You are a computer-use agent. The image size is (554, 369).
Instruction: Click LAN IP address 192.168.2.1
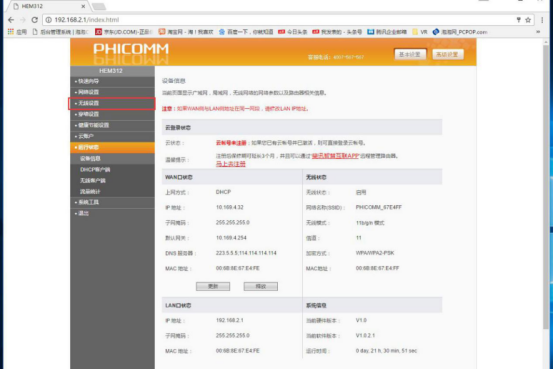coord(230,320)
